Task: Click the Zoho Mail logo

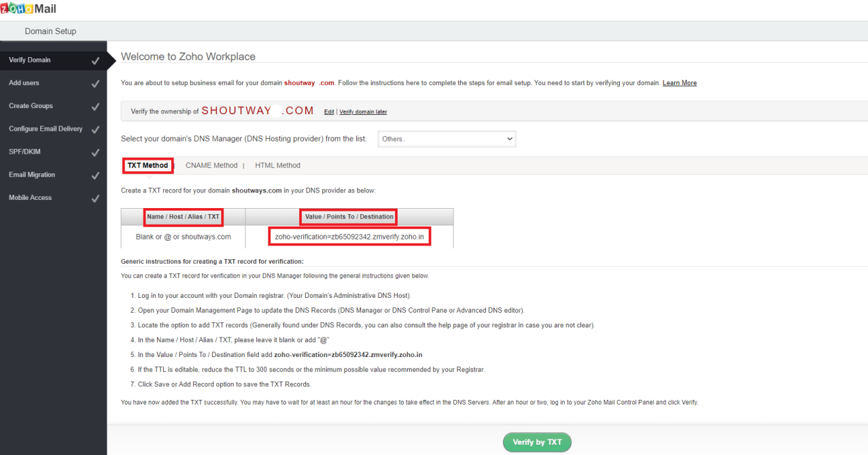Action: pyautogui.click(x=29, y=9)
